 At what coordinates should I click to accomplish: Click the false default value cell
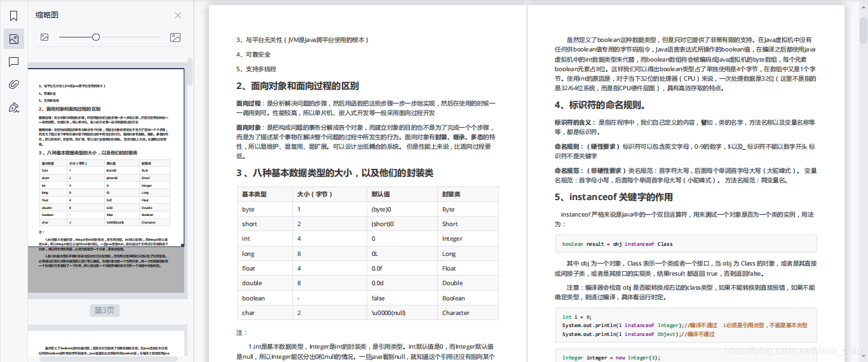pos(378,298)
